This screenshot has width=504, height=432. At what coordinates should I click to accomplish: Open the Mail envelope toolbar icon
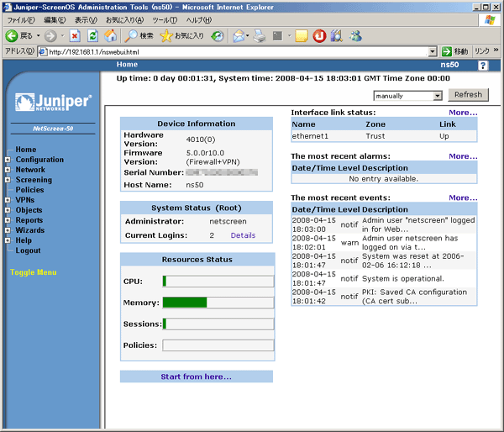click(239, 35)
